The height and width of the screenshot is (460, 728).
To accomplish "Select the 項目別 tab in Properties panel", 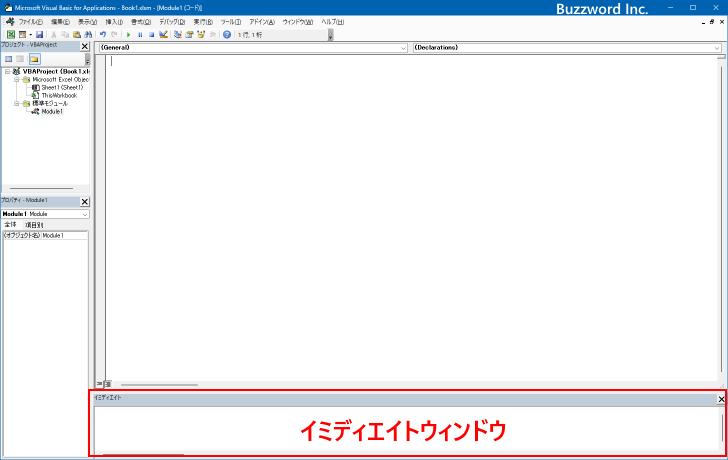I will (x=34, y=225).
